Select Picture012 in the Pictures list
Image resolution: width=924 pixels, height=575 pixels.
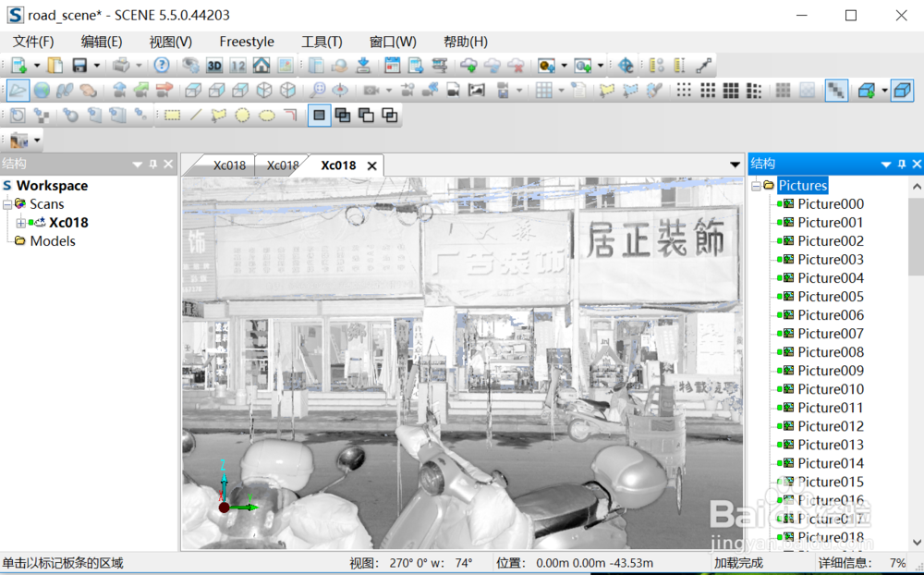point(831,426)
